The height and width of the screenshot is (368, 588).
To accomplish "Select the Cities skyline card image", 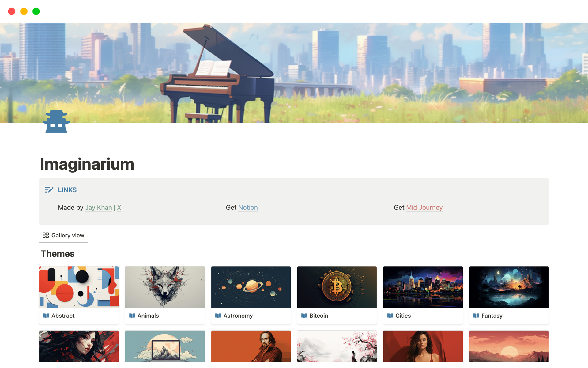I will click(423, 287).
